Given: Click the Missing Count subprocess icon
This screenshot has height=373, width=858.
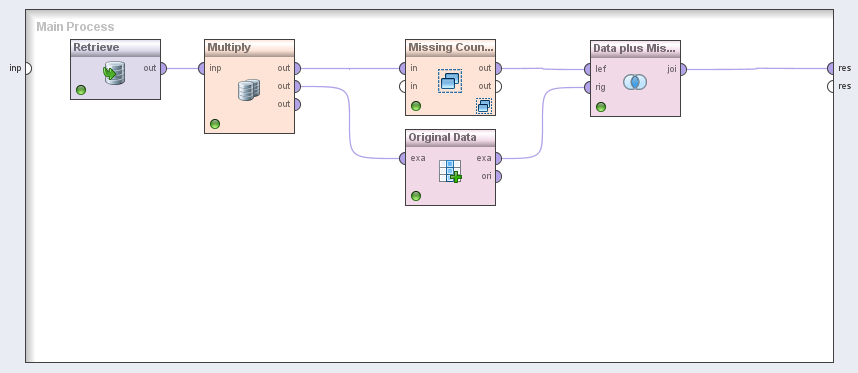Looking at the screenshot, I should [450, 81].
